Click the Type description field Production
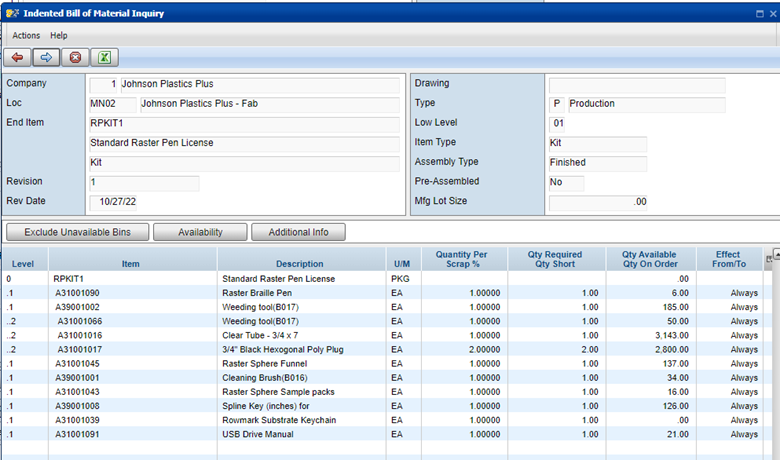780x460 pixels. pos(647,104)
